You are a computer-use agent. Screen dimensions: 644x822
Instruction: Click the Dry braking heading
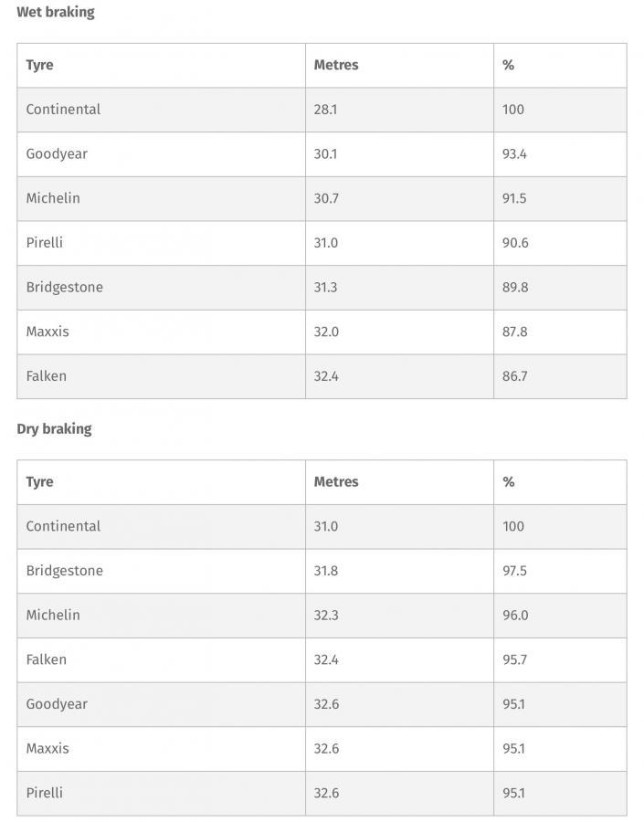pos(54,429)
